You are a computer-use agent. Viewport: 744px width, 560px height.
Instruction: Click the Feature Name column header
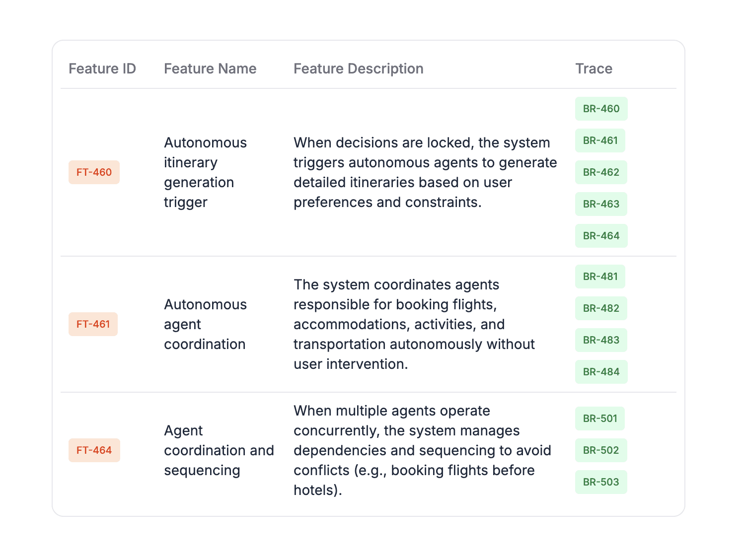[x=210, y=69]
